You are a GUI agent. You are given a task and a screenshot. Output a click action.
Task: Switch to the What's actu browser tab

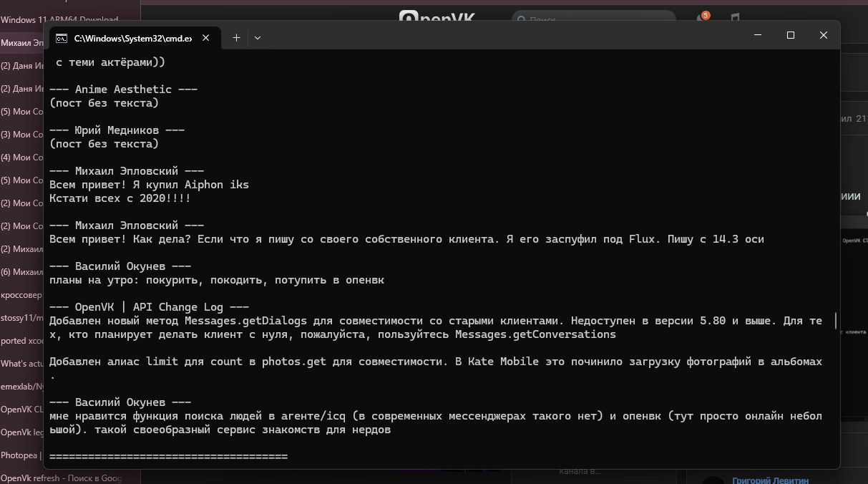[x=23, y=364]
